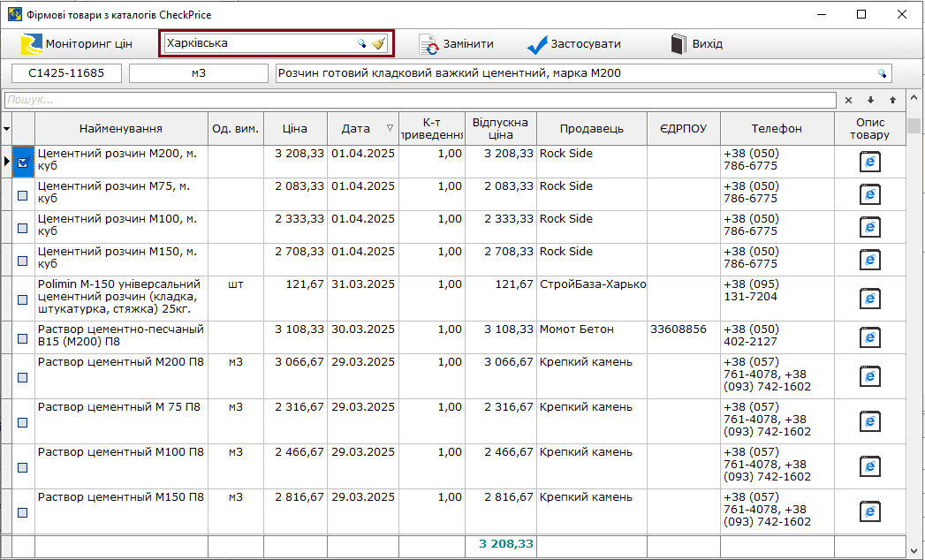Exit using the Вихід button

coord(697,43)
